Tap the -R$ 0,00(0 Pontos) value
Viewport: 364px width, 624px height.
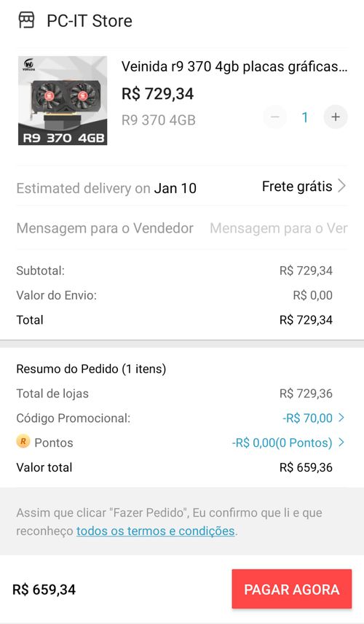282,443
